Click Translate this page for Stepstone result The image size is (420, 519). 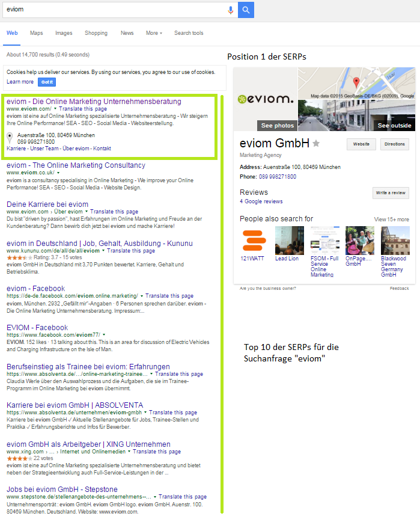(x=183, y=497)
